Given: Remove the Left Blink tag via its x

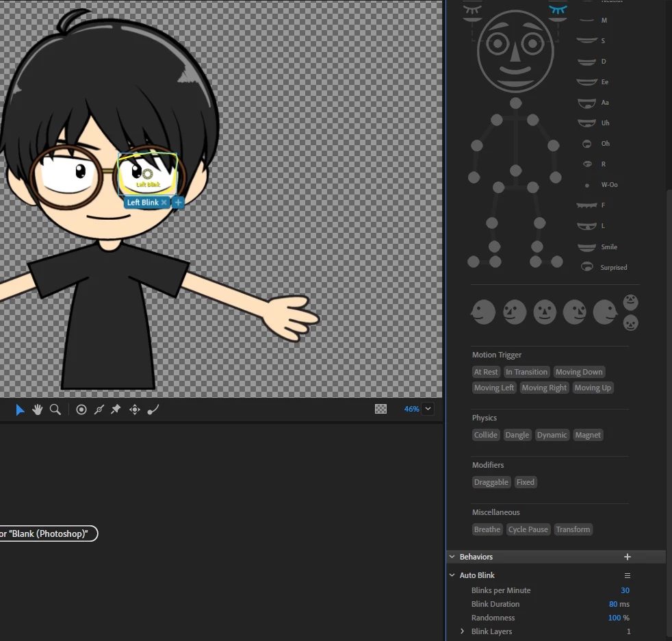Looking at the screenshot, I should [164, 203].
